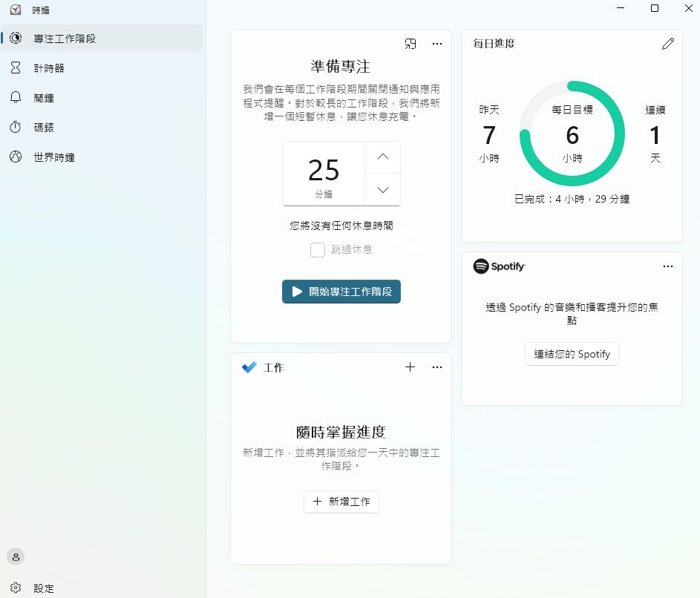Image resolution: width=700 pixels, height=598 pixels.
Task: Click the 昨天 7 小時 statistic
Action: pyautogui.click(x=489, y=134)
